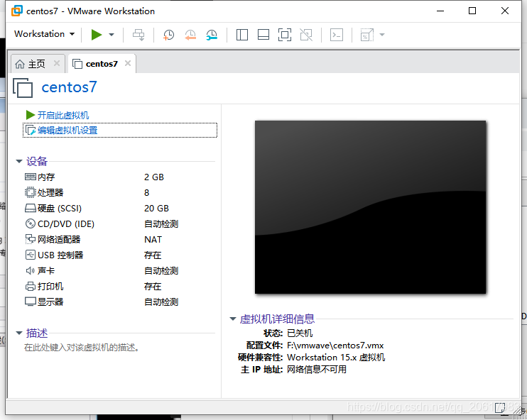The image size is (527, 420).
Task: Click the config file path F:\vmwave\centos7.vmx
Action: [x=335, y=345]
